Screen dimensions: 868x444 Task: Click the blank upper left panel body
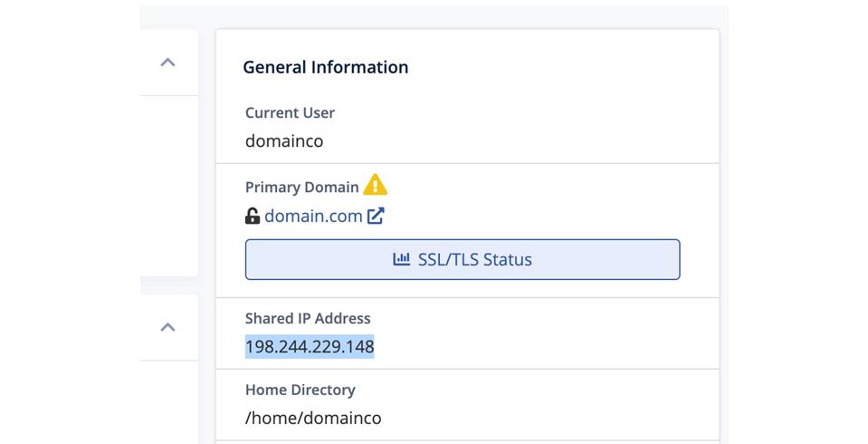coord(169,181)
